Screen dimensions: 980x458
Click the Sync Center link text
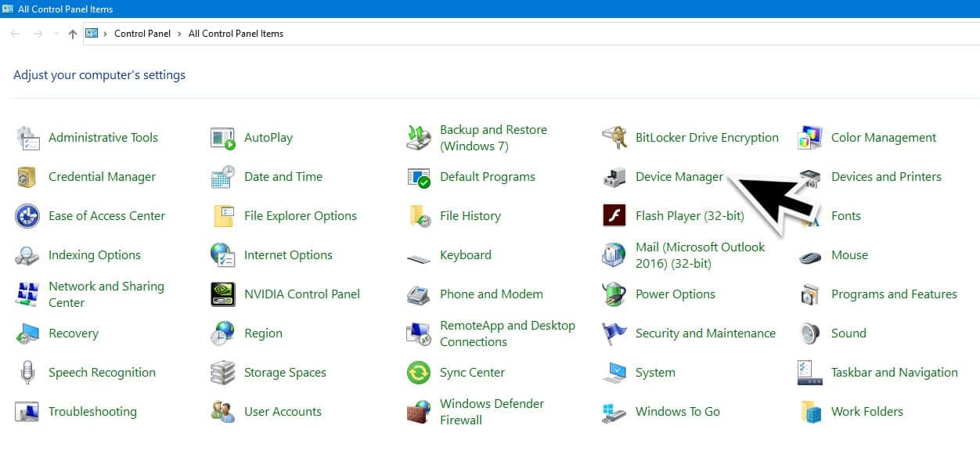coord(472,373)
